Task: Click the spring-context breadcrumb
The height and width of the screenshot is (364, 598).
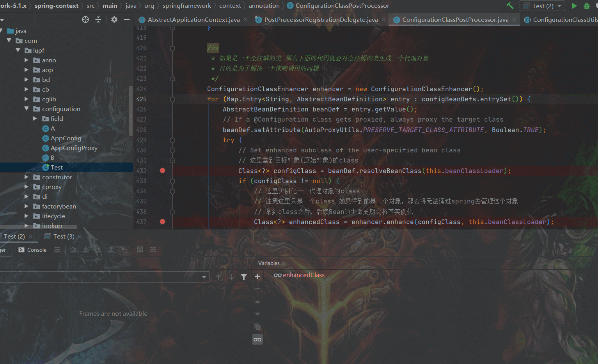Action: (x=57, y=6)
